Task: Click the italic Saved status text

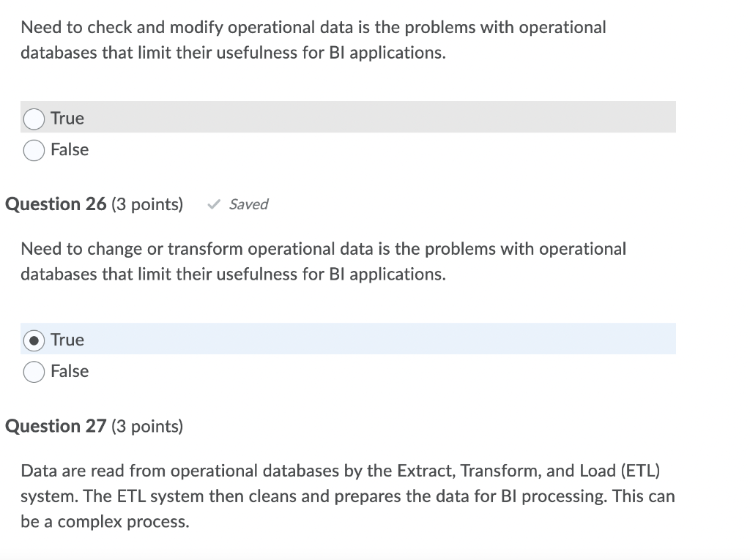Action: [x=248, y=204]
